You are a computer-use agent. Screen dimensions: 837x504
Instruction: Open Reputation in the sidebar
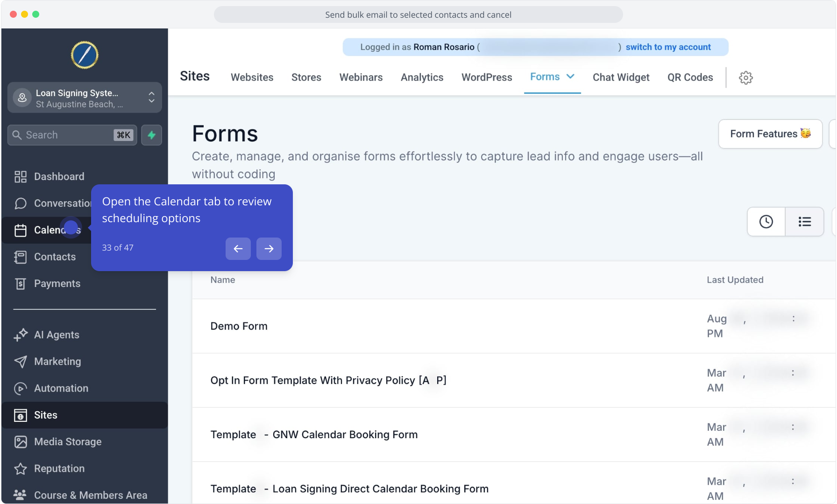pyautogui.click(x=85, y=469)
